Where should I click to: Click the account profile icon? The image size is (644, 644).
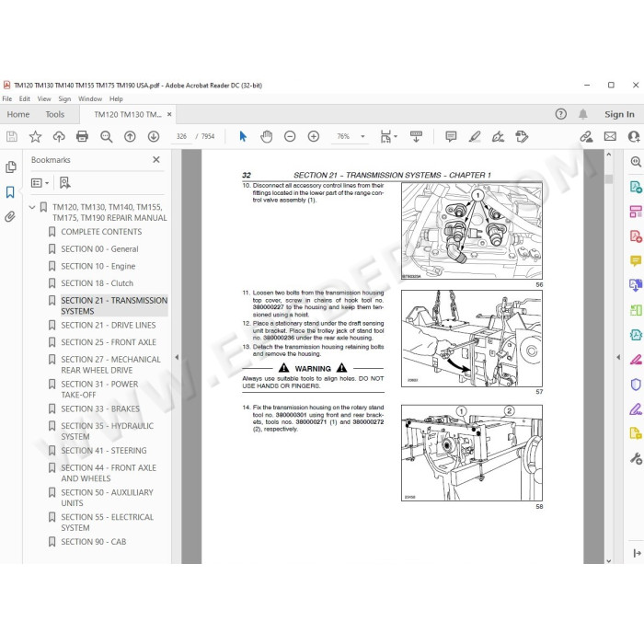[x=634, y=136]
